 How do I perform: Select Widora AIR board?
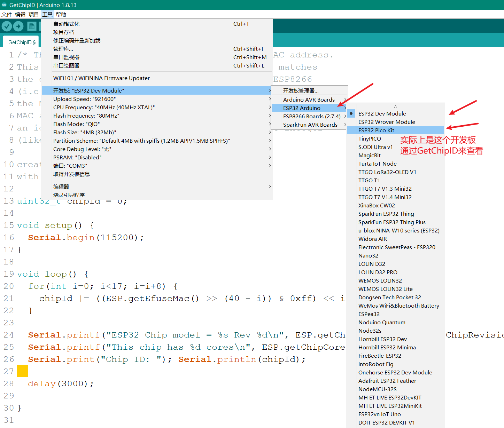click(x=395, y=239)
